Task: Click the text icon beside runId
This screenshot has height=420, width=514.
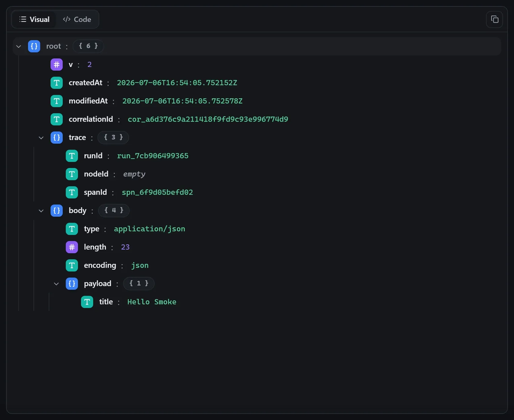Action: pos(72,156)
